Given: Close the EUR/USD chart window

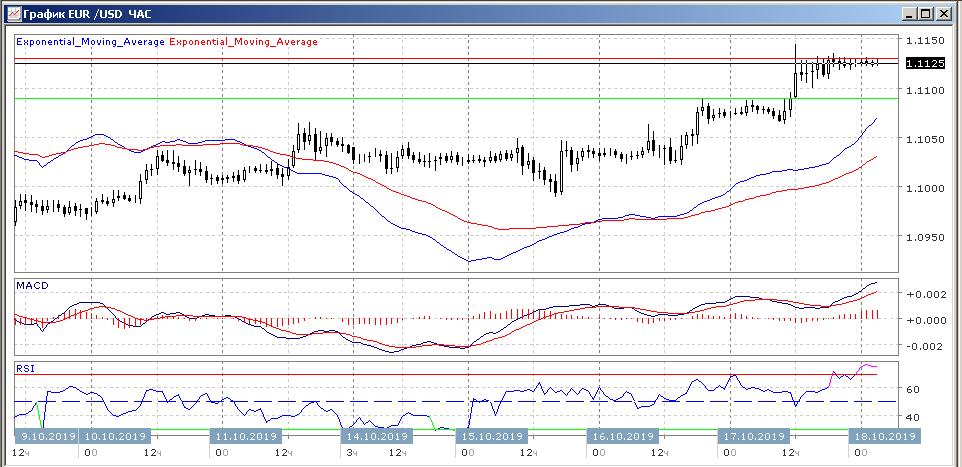Looking at the screenshot, I should (x=944, y=14).
